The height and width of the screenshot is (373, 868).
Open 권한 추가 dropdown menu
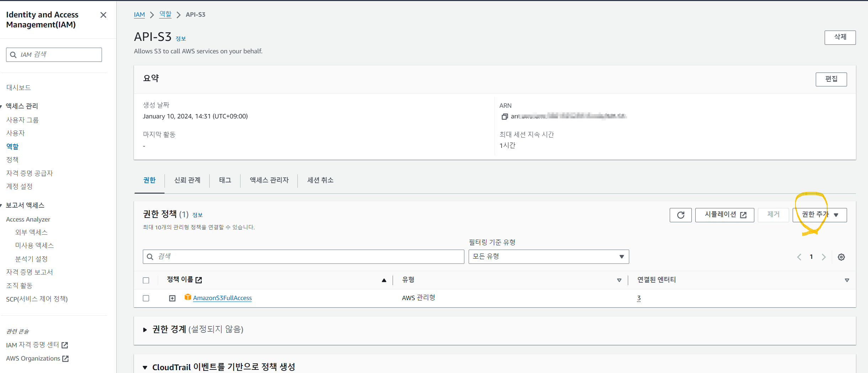820,215
